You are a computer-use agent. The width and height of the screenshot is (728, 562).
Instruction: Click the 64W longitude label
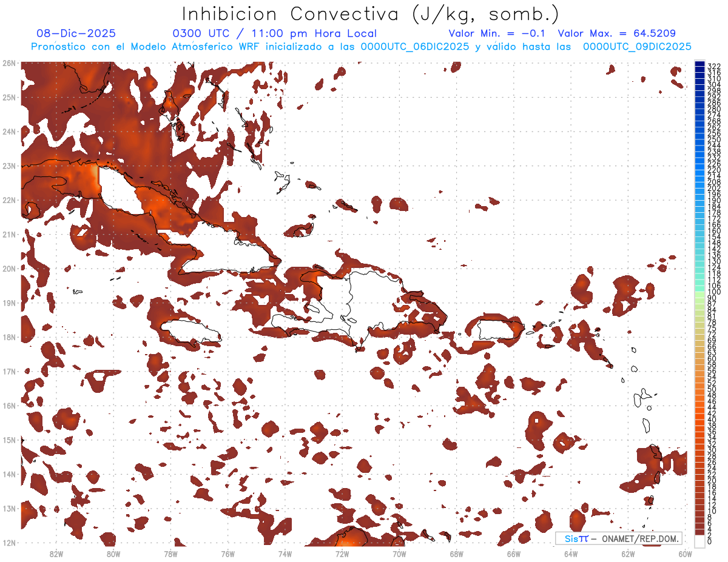point(571,554)
